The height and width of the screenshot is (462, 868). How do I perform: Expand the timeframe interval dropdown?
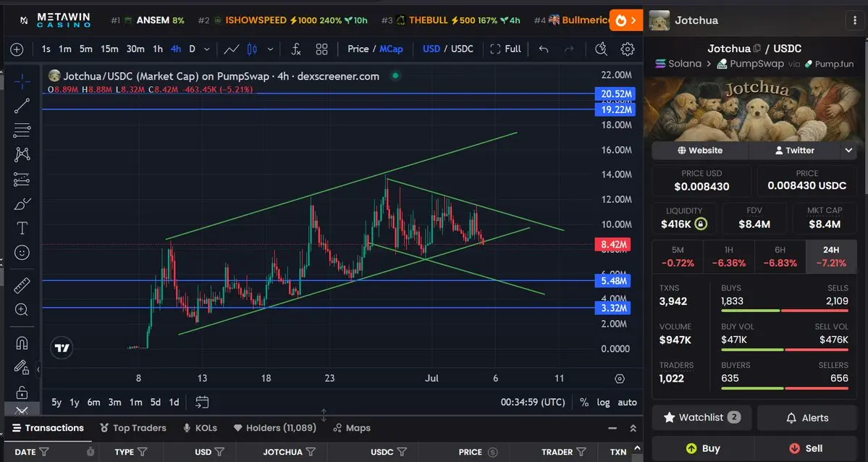pyautogui.click(x=206, y=49)
